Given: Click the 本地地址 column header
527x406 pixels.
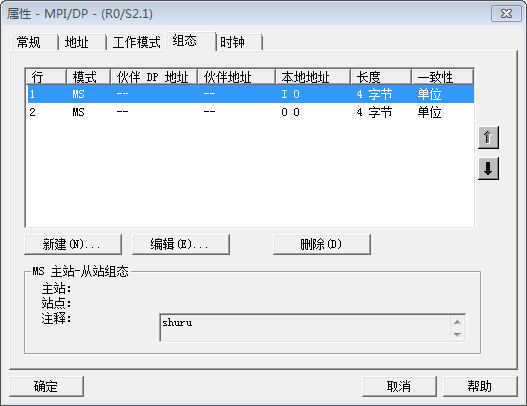Looking at the screenshot, I should 313,77.
